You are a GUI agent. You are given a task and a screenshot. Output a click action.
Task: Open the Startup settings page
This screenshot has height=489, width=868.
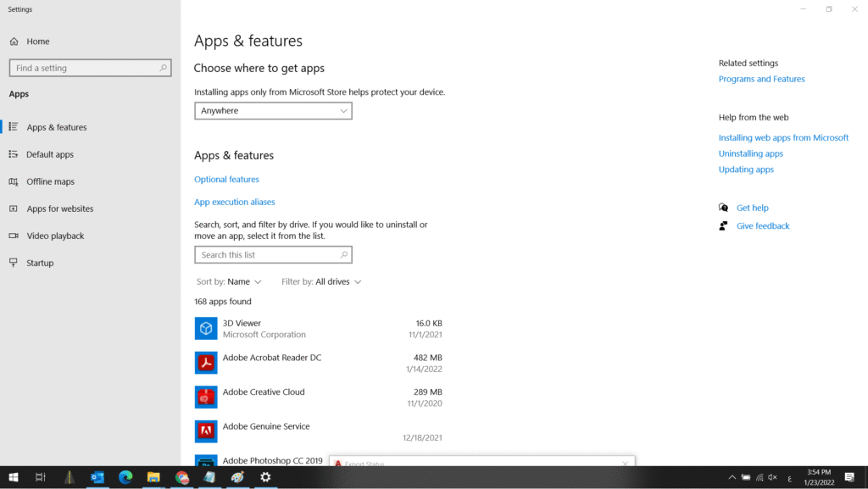pyautogui.click(x=39, y=263)
